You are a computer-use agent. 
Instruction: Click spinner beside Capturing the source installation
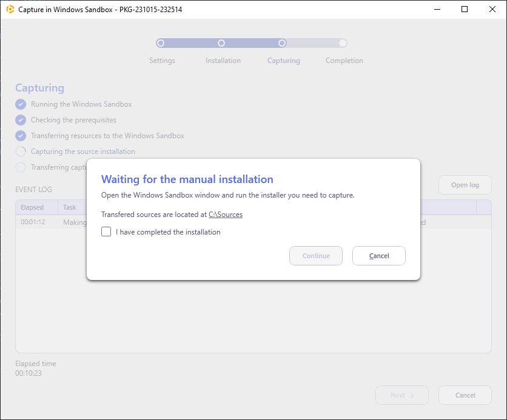point(21,152)
